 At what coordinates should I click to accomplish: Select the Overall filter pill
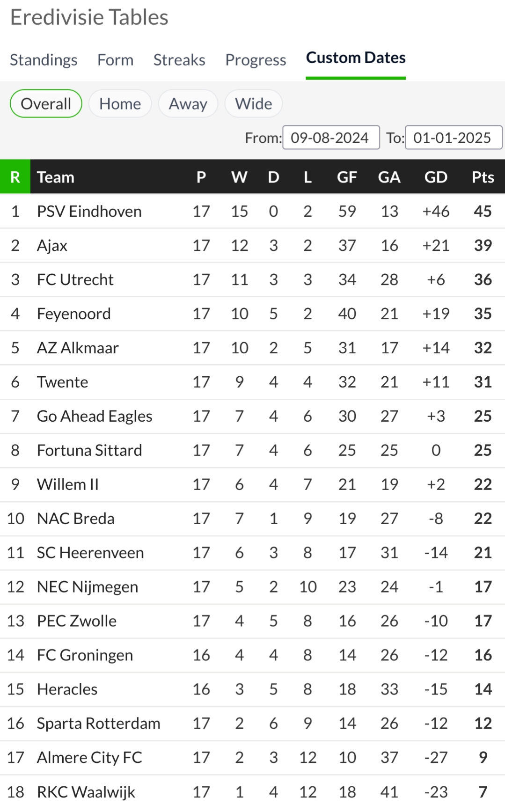pyautogui.click(x=46, y=103)
